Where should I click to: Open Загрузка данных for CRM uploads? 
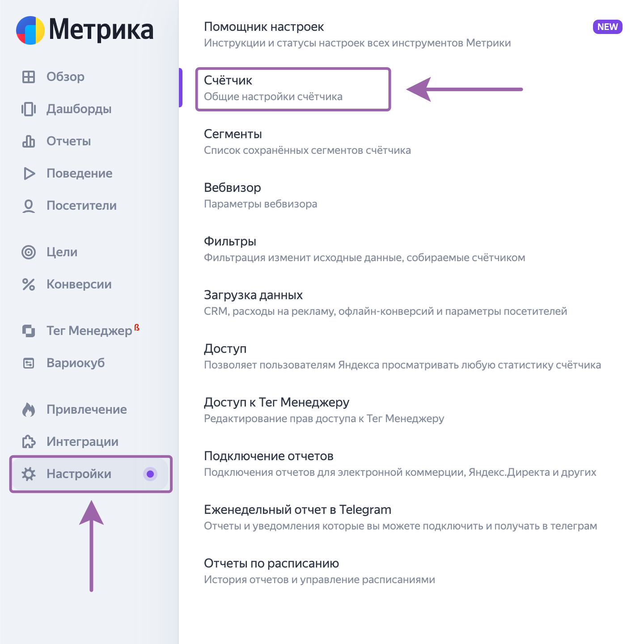(x=253, y=295)
